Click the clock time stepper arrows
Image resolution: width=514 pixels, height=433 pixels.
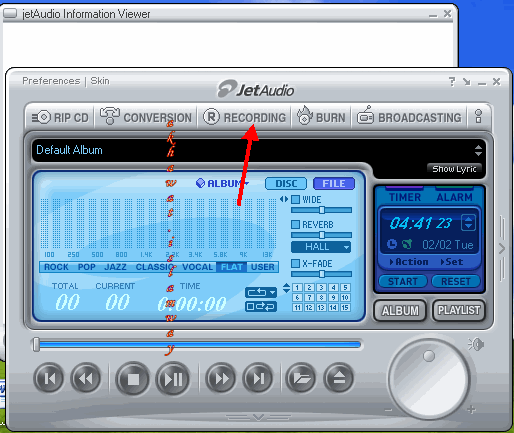coord(468,223)
